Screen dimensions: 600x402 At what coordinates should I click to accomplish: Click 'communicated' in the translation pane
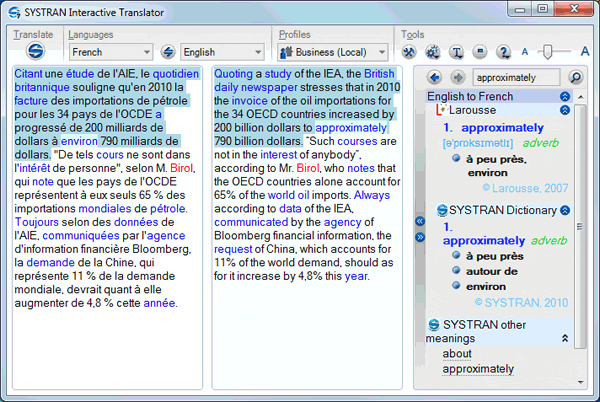pos(251,222)
